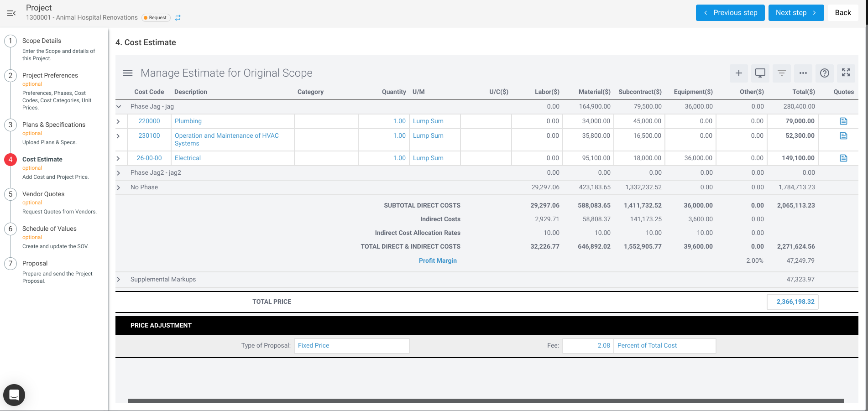Expand the Supplemental Markups section
Image resolution: width=868 pixels, height=411 pixels.
(119, 279)
